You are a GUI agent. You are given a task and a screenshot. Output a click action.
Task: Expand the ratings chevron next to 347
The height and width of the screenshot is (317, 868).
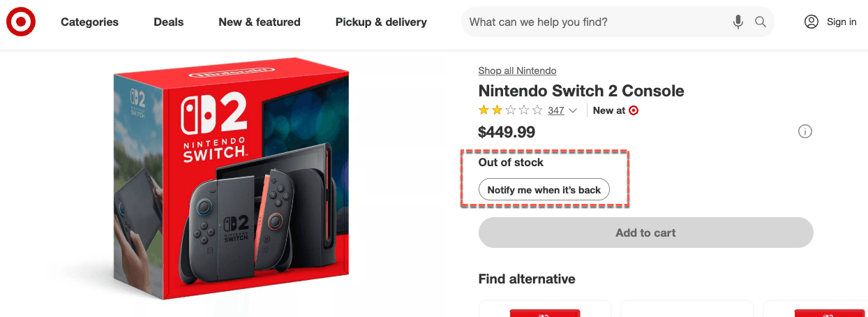point(574,110)
